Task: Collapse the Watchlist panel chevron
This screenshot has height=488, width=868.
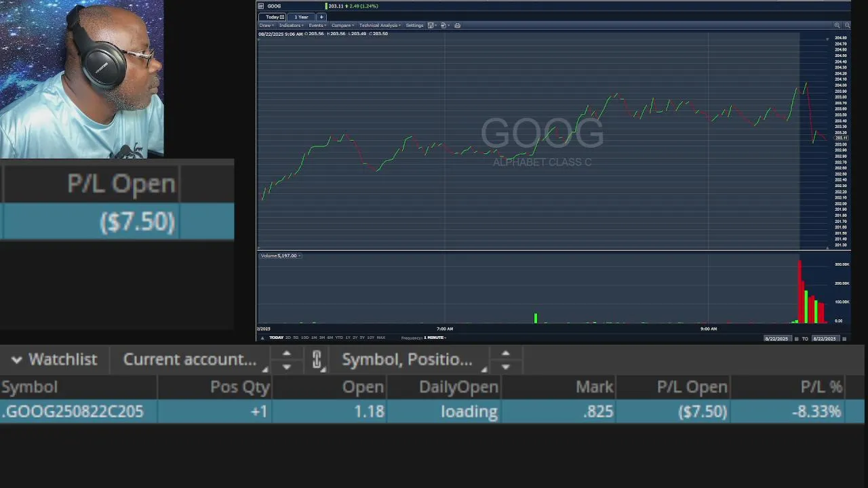Action: pyautogui.click(x=16, y=360)
